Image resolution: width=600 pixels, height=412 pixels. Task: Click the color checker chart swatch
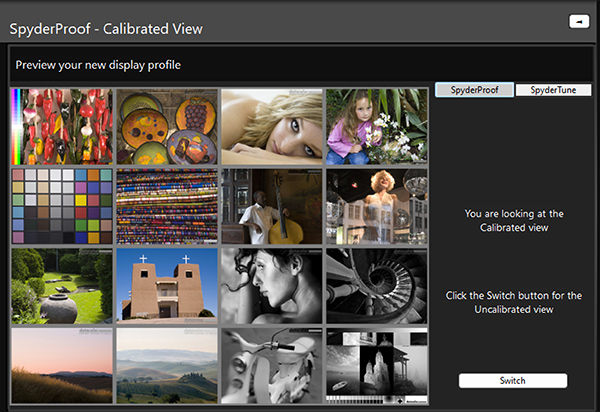coord(61,206)
